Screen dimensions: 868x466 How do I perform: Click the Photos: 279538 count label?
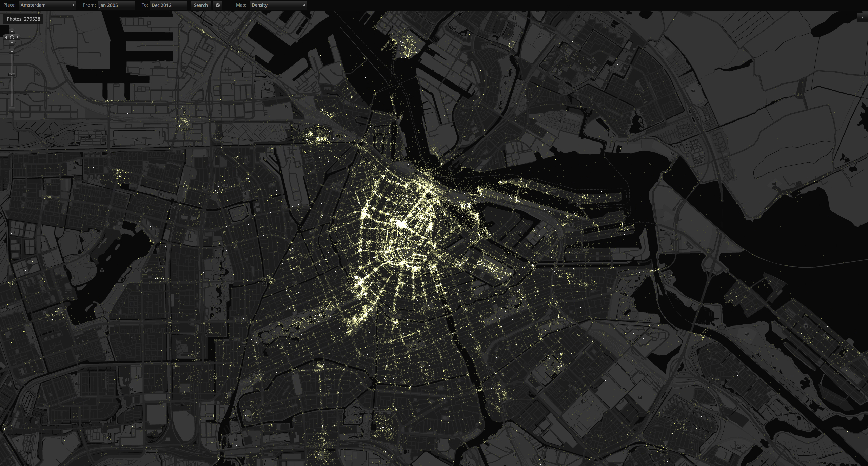[x=23, y=19]
